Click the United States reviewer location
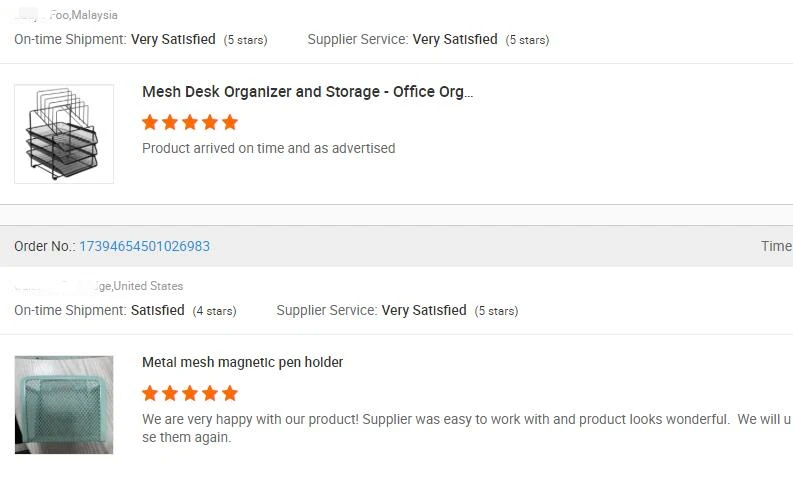The height and width of the screenshot is (479, 793). pos(148,286)
